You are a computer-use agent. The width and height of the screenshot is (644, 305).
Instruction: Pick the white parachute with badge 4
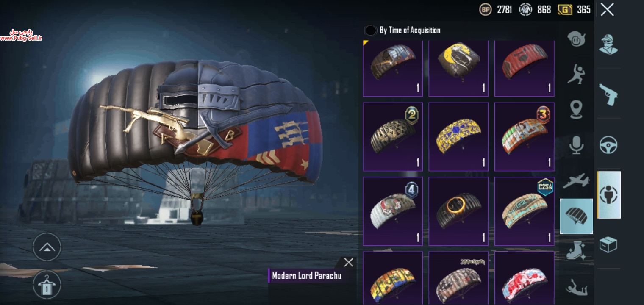393,211
